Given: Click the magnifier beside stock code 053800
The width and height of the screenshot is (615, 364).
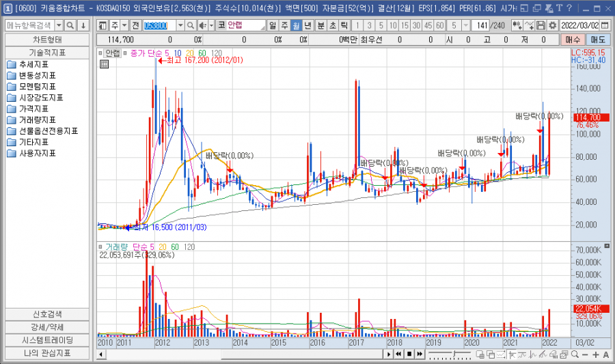Looking at the screenshot, I should [191, 25].
